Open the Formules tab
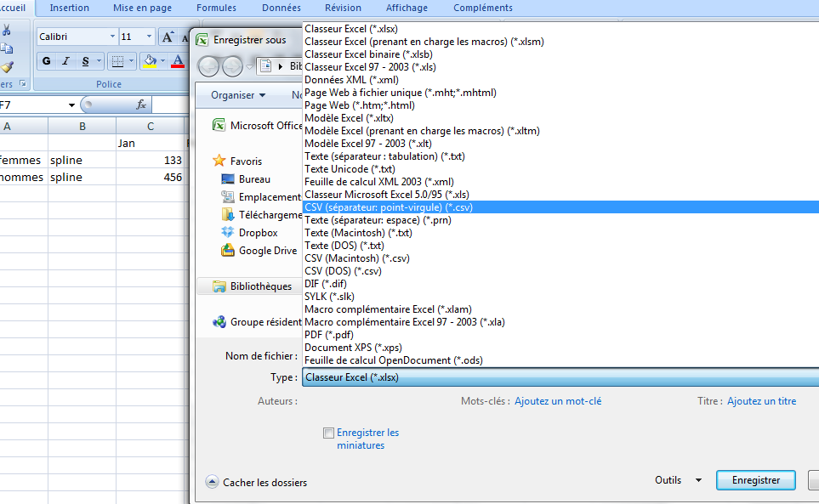 pos(216,8)
